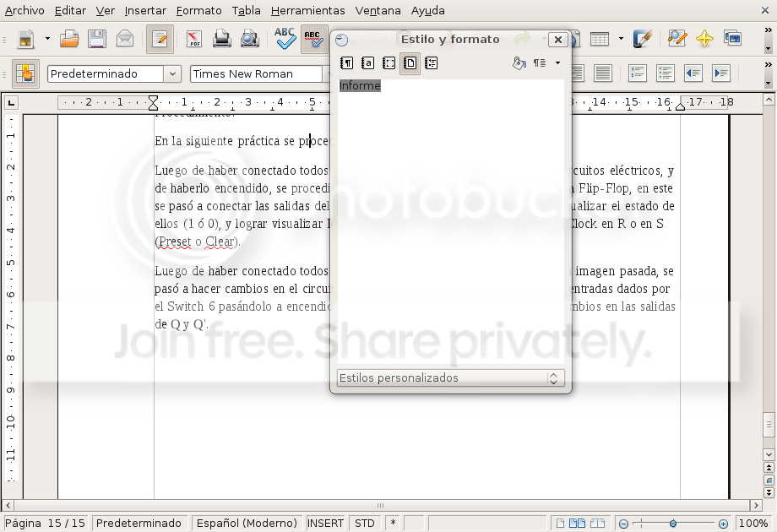The width and height of the screenshot is (777, 532).
Task: Show List Styles in style panel
Action: click(431, 62)
